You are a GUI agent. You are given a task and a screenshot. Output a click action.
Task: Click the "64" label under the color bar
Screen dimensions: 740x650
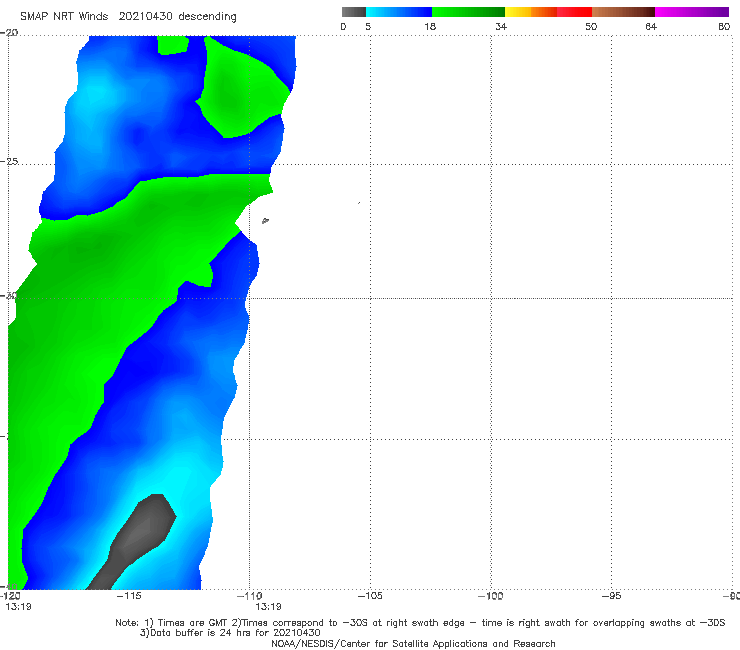(x=651, y=27)
